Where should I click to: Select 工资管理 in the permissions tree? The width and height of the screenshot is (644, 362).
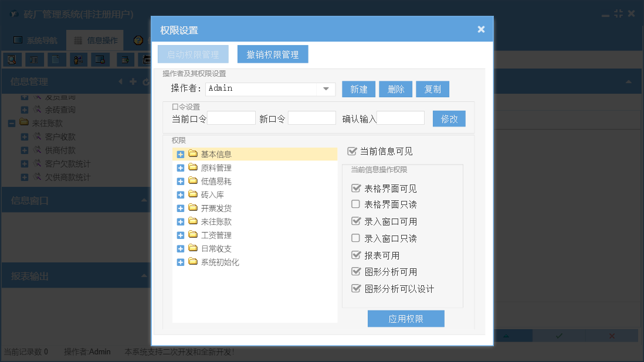216,235
